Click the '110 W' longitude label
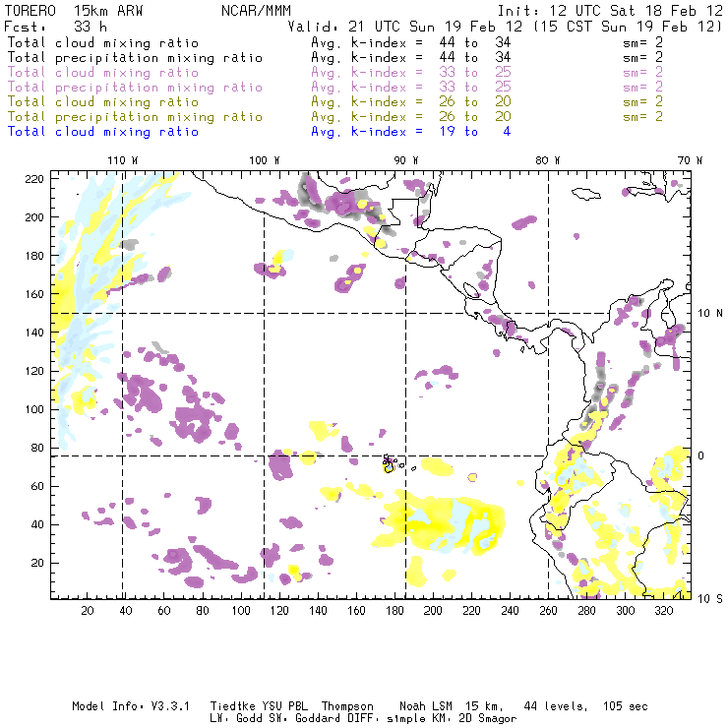 click(123, 160)
